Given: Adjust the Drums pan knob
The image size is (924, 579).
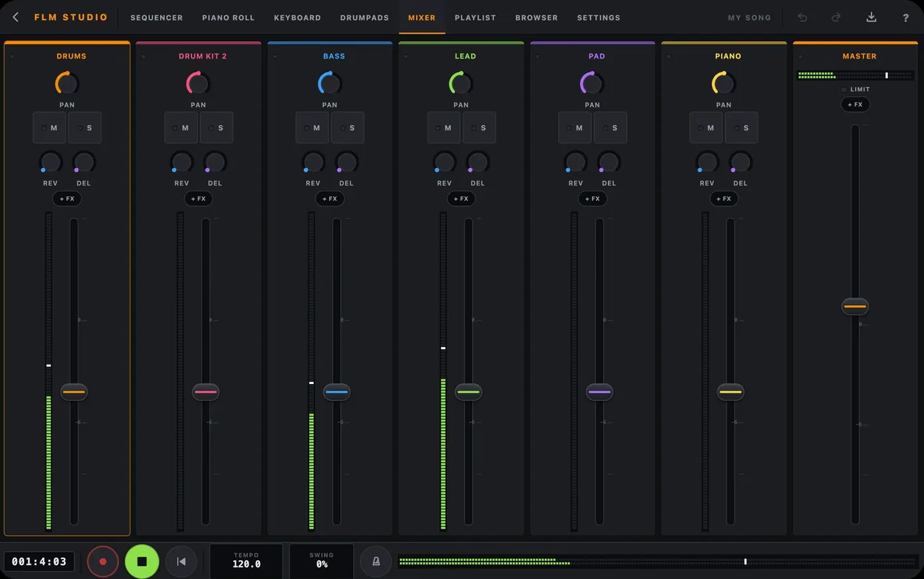Looking at the screenshot, I should pos(67,83).
